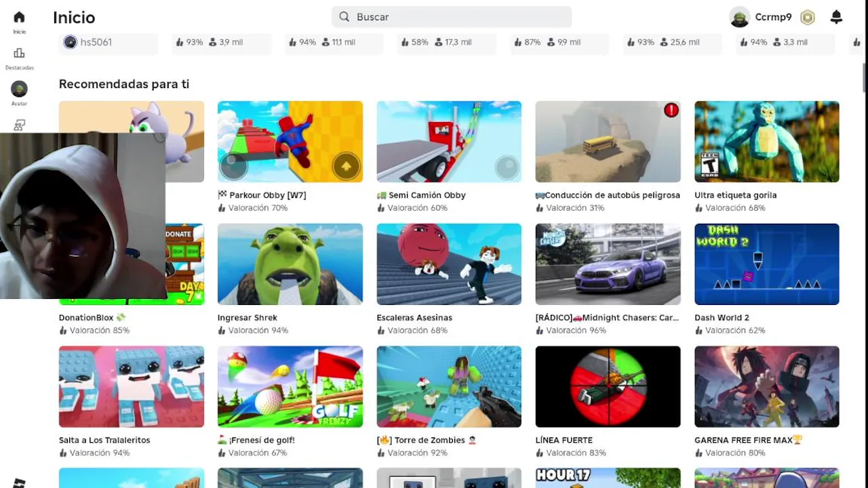868x488 pixels.
Task: Open ¡Frenesí de golf! thumbnail
Action: [290, 387]
